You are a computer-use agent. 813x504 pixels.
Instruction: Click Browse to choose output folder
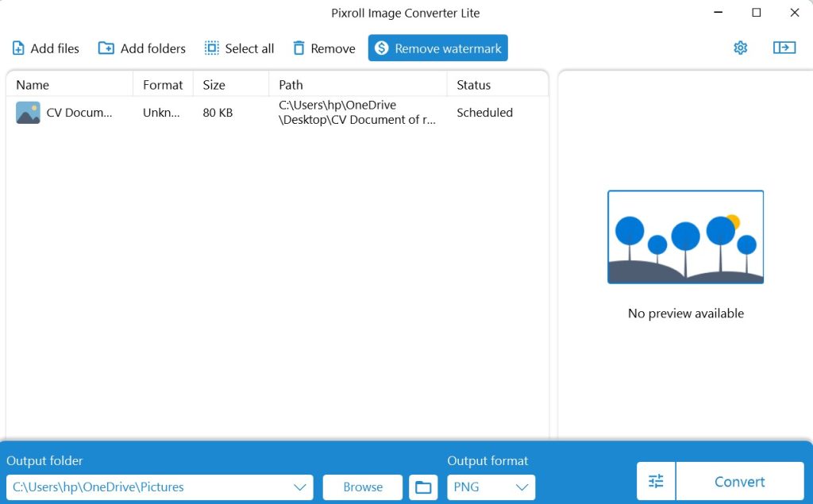(363, 487)
